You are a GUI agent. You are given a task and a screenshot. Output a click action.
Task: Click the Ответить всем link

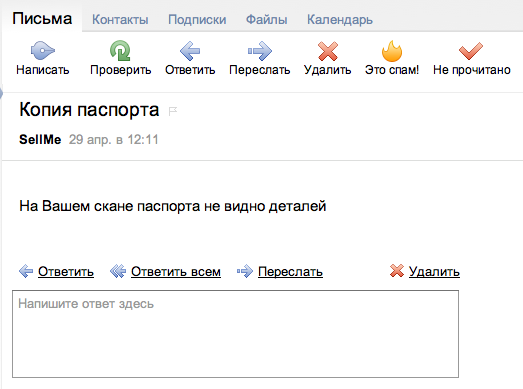point(176,272)
